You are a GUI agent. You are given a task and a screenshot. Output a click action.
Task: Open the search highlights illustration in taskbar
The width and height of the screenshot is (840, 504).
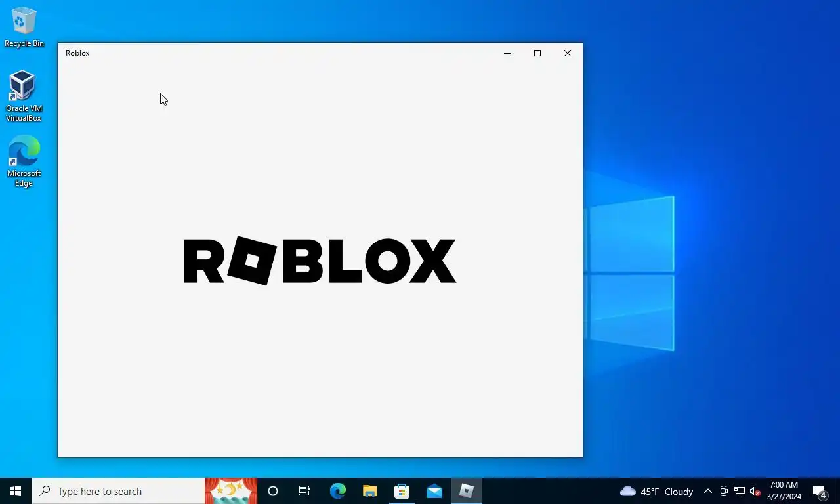[231, 491]
